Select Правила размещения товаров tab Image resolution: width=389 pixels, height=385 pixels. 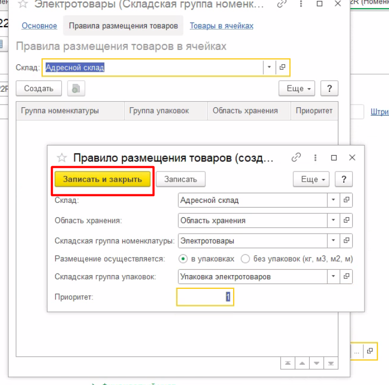pos(123,26)
